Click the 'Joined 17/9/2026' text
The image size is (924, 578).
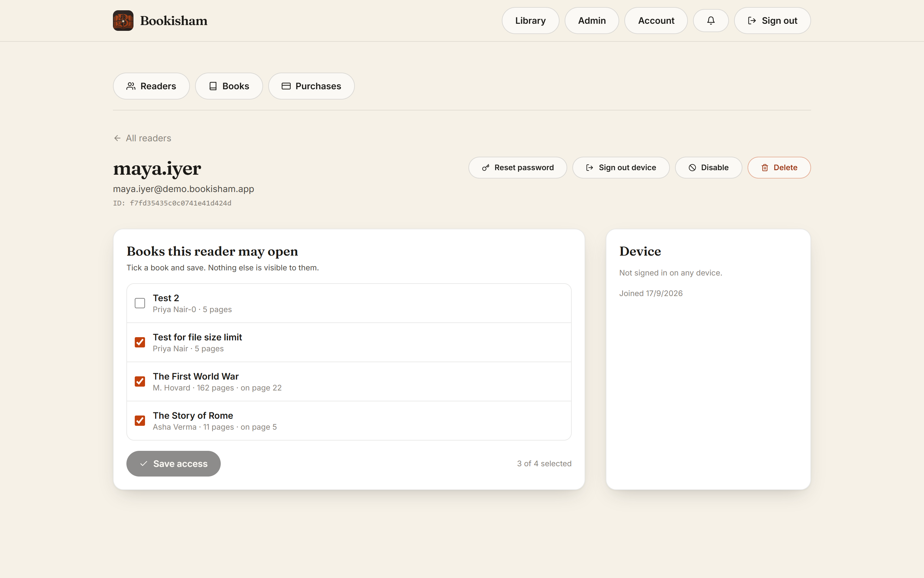[x=651, y=293]
